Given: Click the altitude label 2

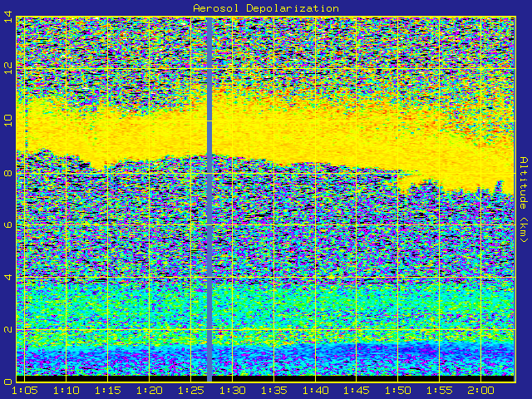Looking at the screenshot, I should (x=8, y=330).
